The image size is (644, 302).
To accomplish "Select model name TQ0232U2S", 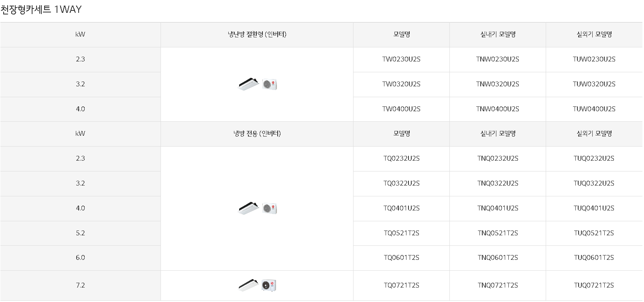I will (401, 159).
